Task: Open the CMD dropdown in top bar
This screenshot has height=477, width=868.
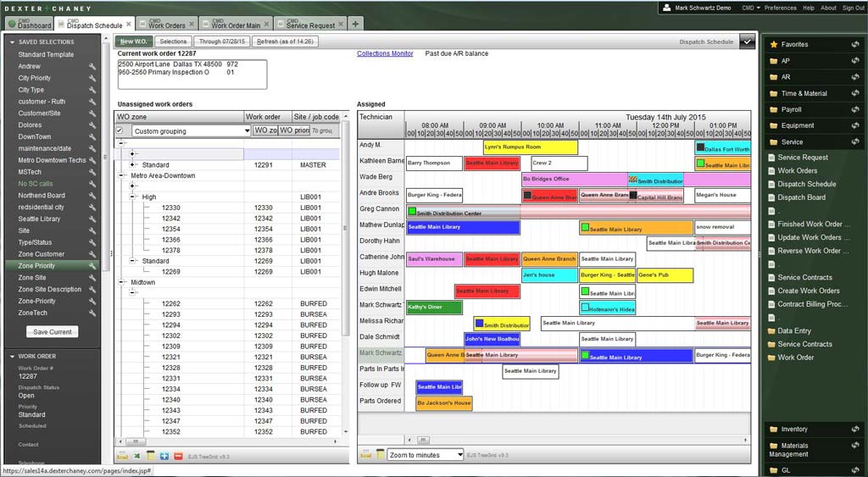Action: pyautogui.click(x=751, y=8)
